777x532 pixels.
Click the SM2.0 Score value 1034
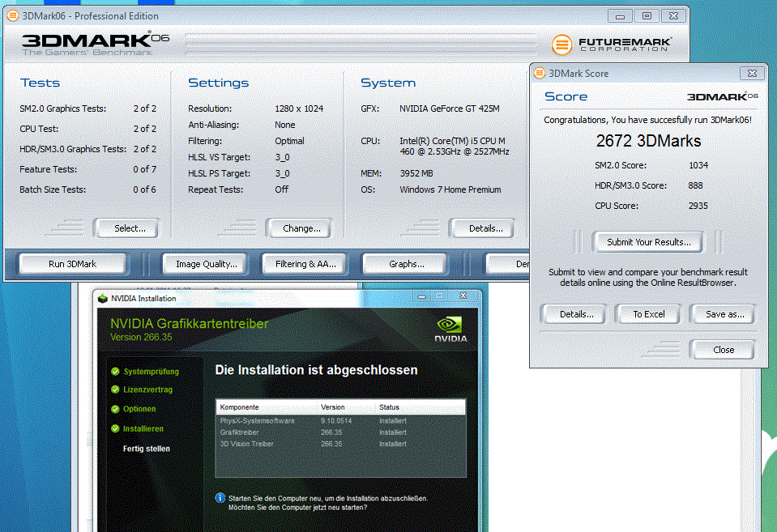coord(698,165)
